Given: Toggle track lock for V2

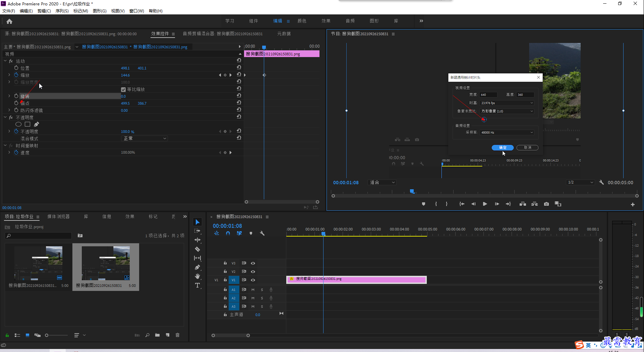Looking at the screenshot, I should (x=225, y=271).
